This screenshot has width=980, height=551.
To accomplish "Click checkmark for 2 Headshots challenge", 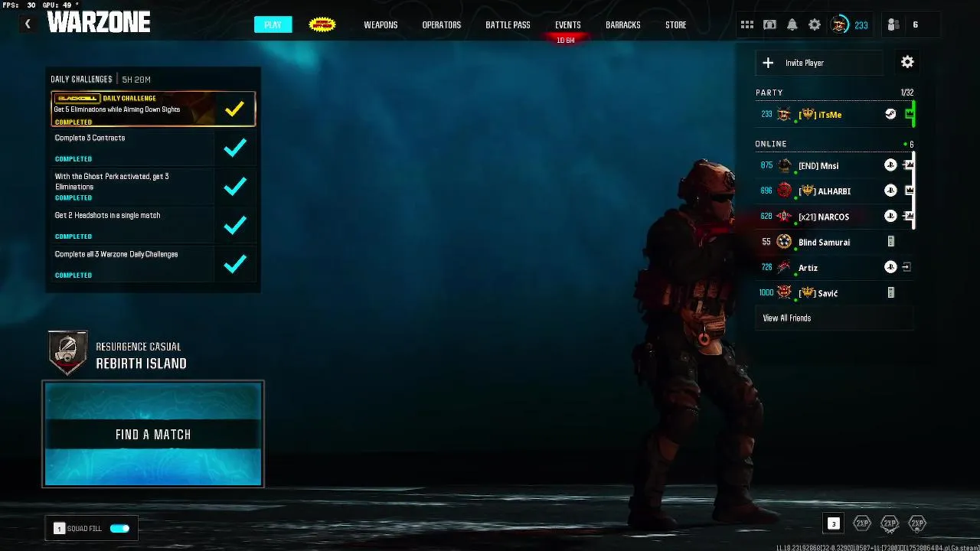I will click(x=235, y=225).
